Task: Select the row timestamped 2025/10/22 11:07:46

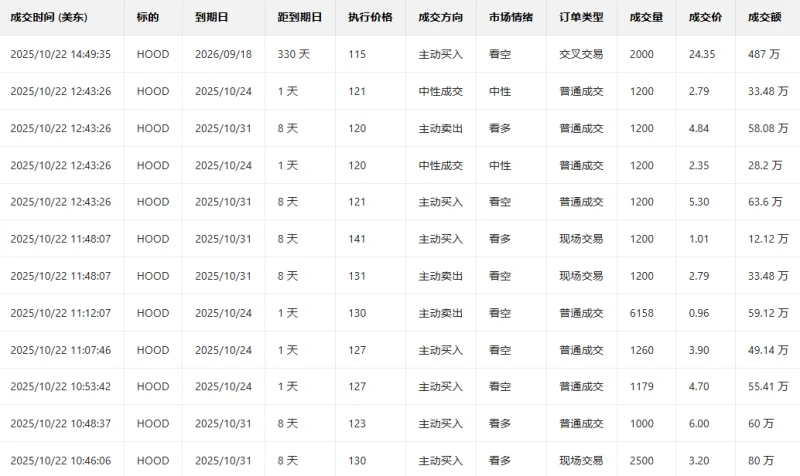Action: click(60, 350)
